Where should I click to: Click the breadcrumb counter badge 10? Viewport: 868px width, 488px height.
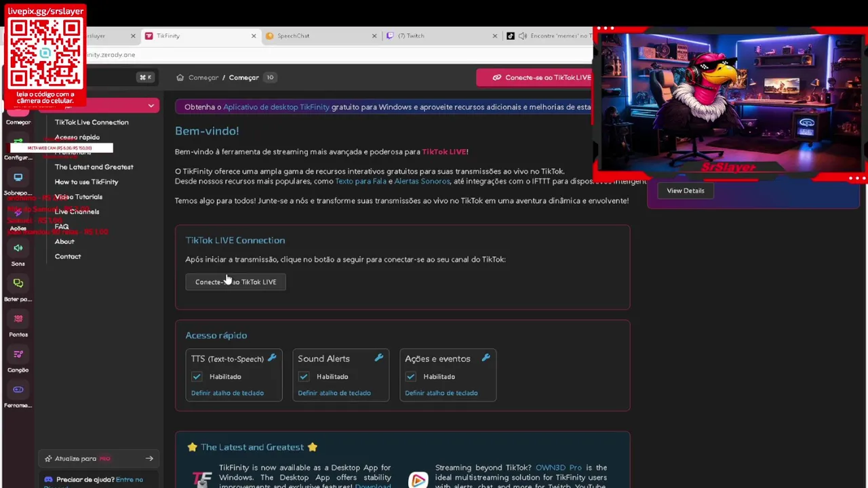tap(270, 77)
